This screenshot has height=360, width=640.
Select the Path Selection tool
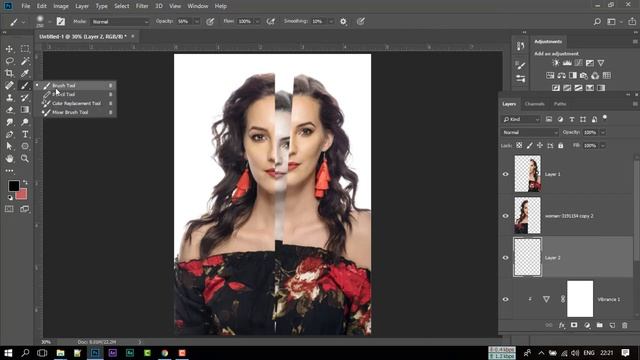click(x=9, y=146)
